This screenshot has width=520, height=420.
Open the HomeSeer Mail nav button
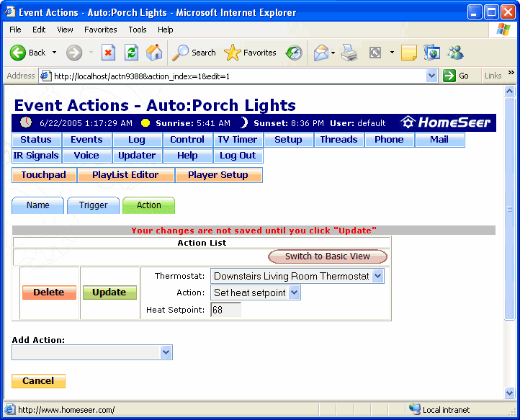tap(439, 140)
